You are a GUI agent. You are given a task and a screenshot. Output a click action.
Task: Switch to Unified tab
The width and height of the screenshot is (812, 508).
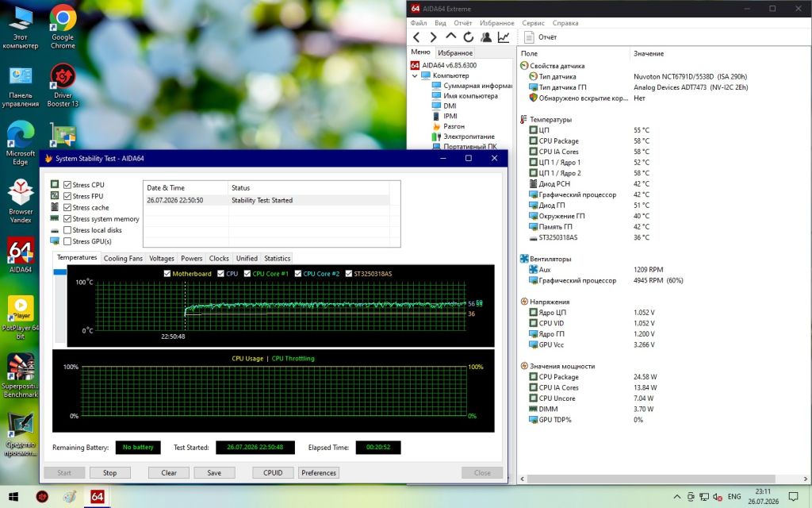tap(247, 258)
